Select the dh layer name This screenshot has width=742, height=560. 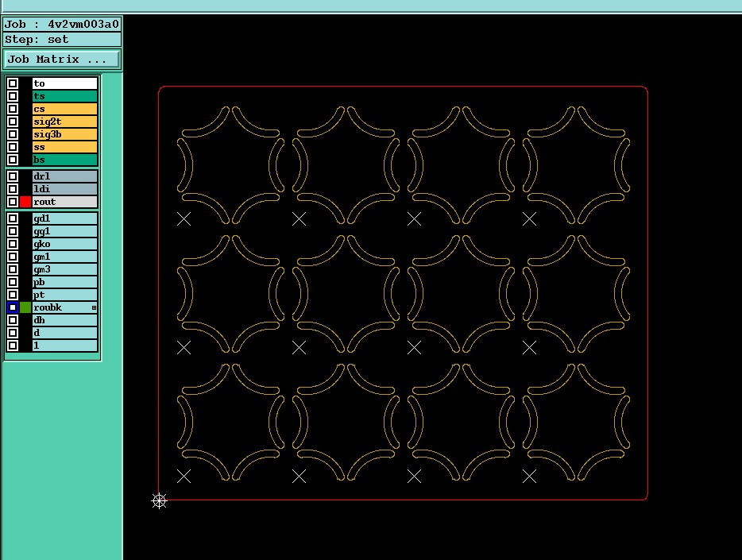tap(65, 320)
